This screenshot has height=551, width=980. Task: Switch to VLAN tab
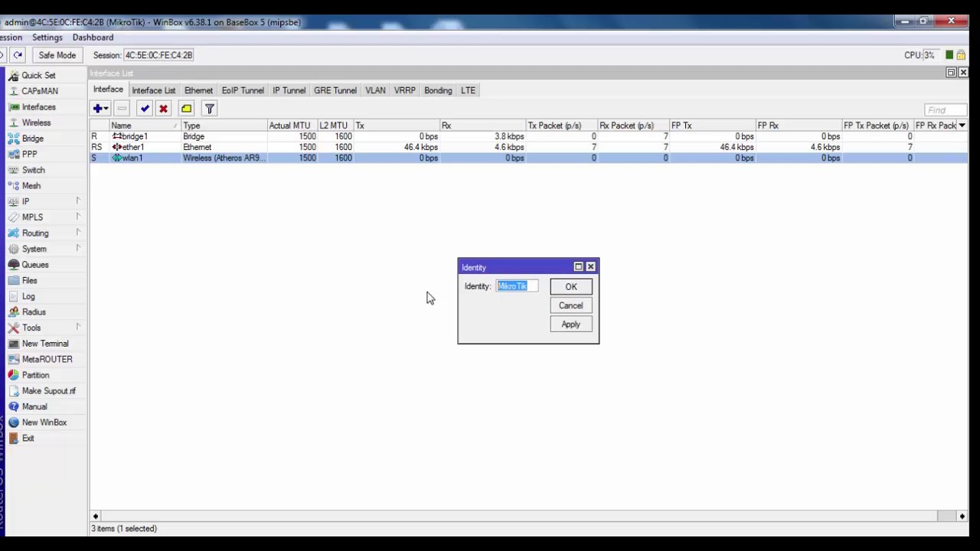point(375,90)
